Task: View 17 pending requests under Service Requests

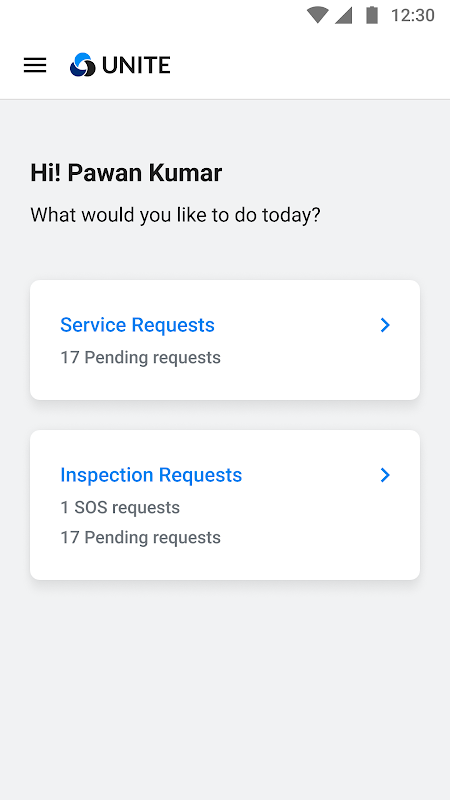Action: point(140,358)
